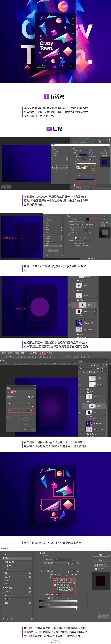Image resolution: width=111 pixels, height=644 pixels.
Task: Uncheck 颜色叠加 in the Blending Options dialog
Action: (x=4, y=588)
